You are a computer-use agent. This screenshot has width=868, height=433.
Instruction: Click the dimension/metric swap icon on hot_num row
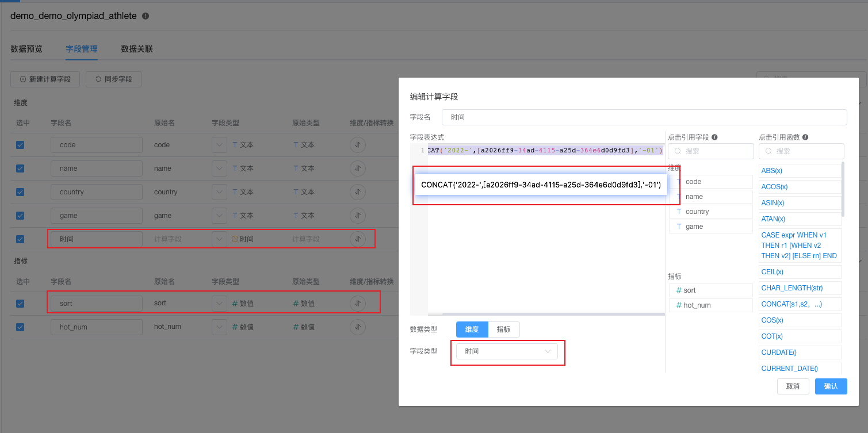click(x=358, y=327)
